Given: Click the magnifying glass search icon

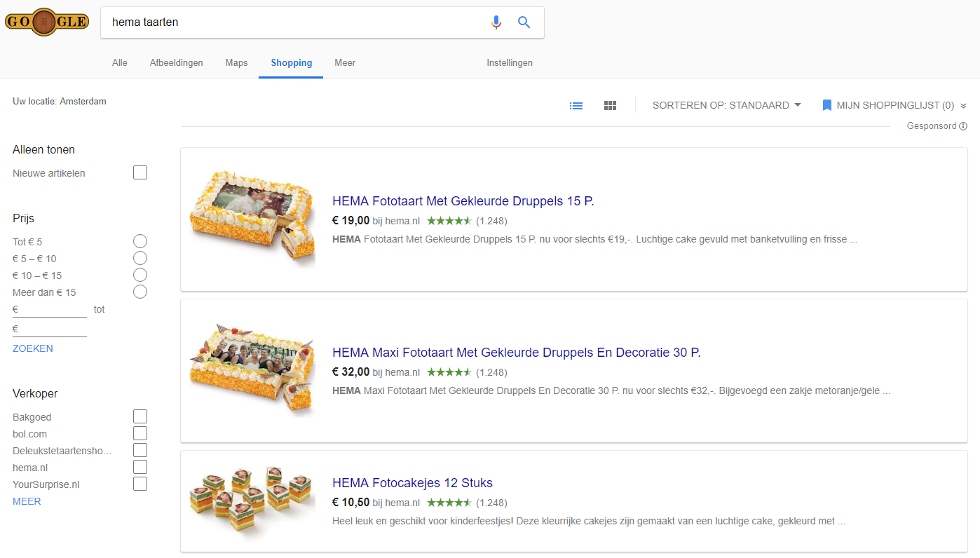Looking at the screenshot, I should coord(524,22).
